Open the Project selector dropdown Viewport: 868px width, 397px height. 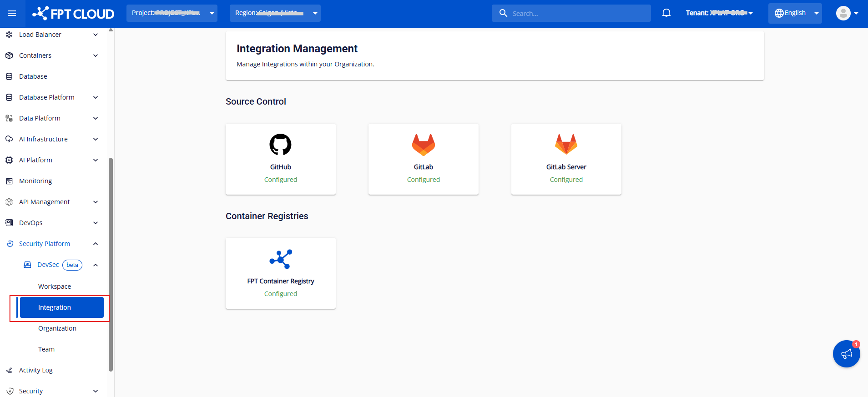pos(172,13)
